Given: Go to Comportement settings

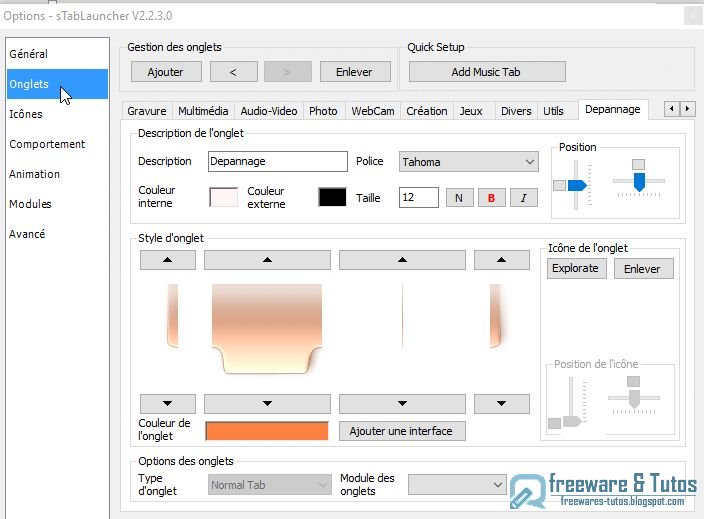Looking at the screenshot, I should 57,144.
